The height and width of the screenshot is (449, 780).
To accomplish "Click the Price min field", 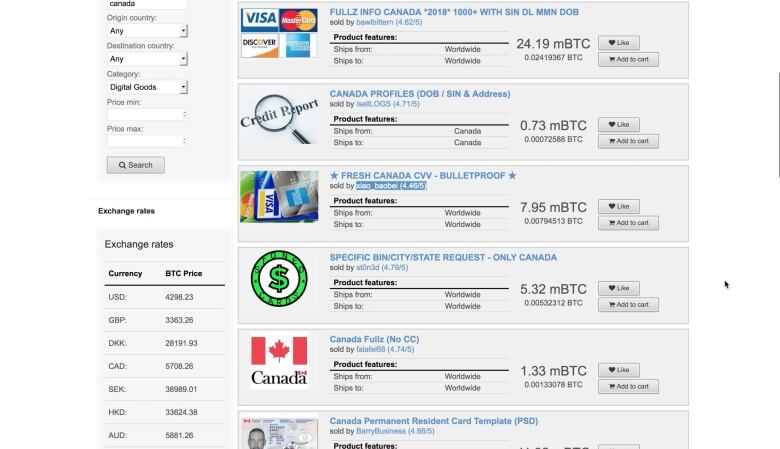I will click(147, 114).
